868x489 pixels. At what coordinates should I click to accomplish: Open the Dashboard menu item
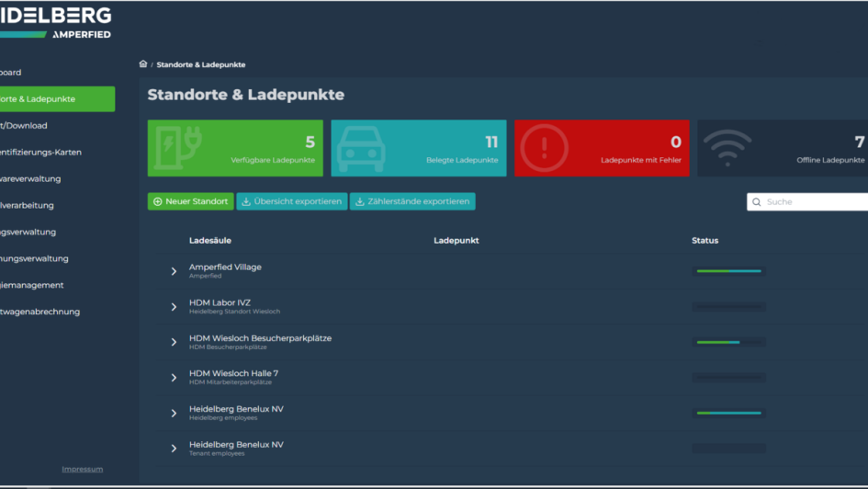coord(10,73)
